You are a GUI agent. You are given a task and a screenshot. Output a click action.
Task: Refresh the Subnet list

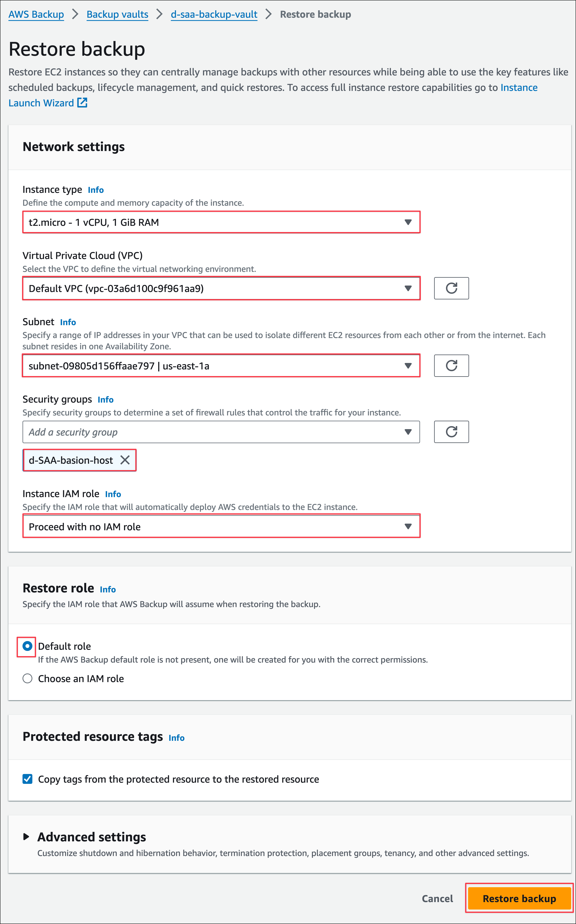click(x=451, y=366)
